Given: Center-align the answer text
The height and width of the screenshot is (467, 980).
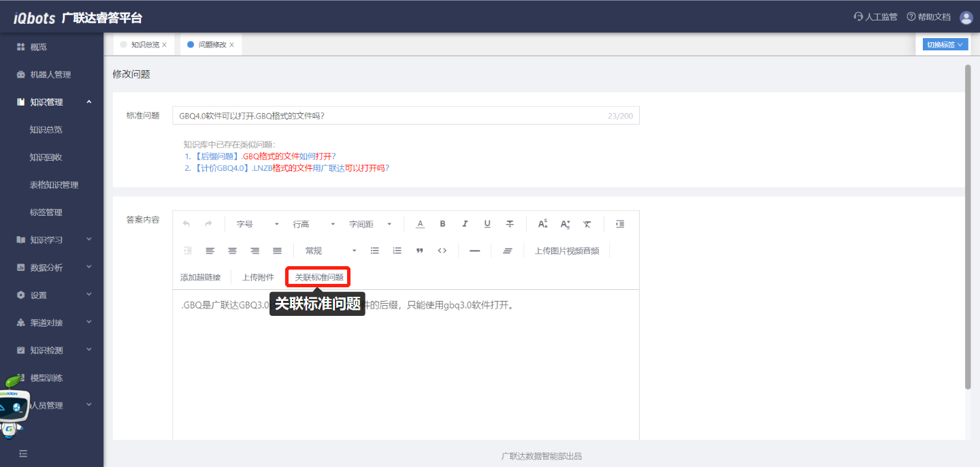Looking at the screenshot, I should 233,251.
